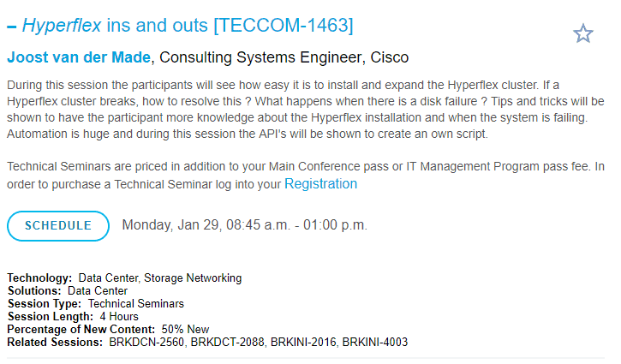Click the Related Sessions label

[55, 343]
